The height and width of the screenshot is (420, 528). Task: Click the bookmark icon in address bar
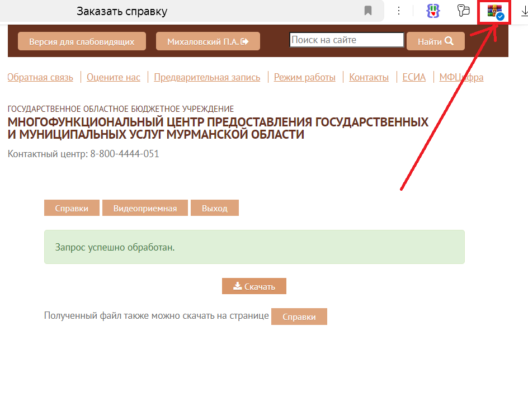pyautogui.click(x=368, y=11)
